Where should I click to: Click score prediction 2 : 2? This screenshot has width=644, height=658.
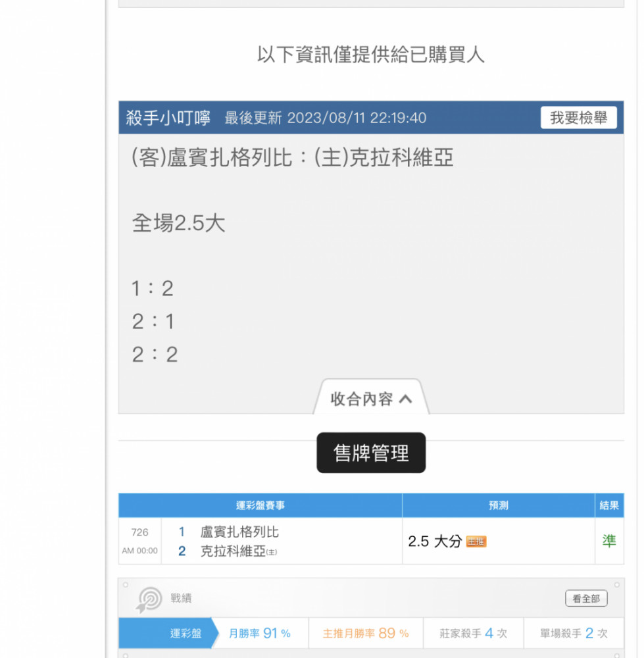click(155, 355)
